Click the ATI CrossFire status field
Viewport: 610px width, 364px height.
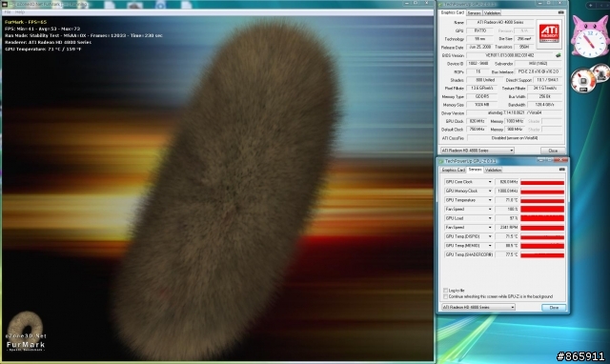(515, 138)
